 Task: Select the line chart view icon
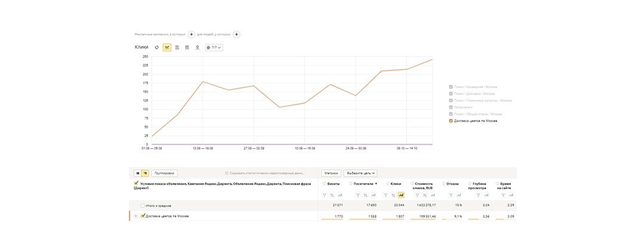point(167,47)
